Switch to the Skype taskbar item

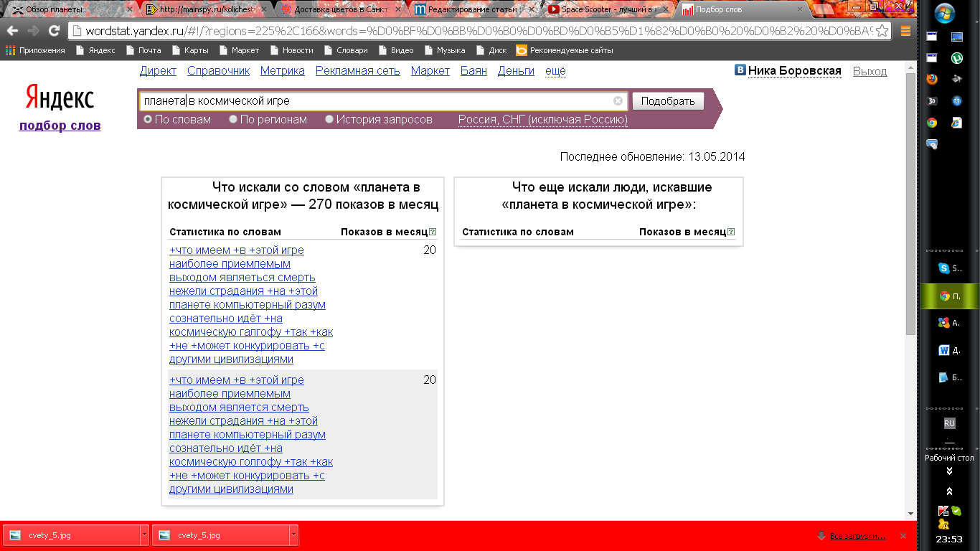point(950,268)
